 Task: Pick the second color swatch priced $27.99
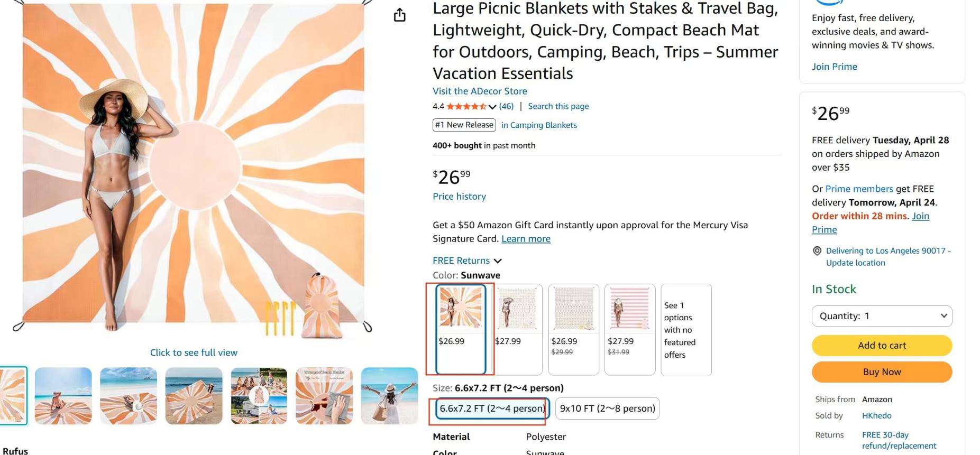point(517,329)
